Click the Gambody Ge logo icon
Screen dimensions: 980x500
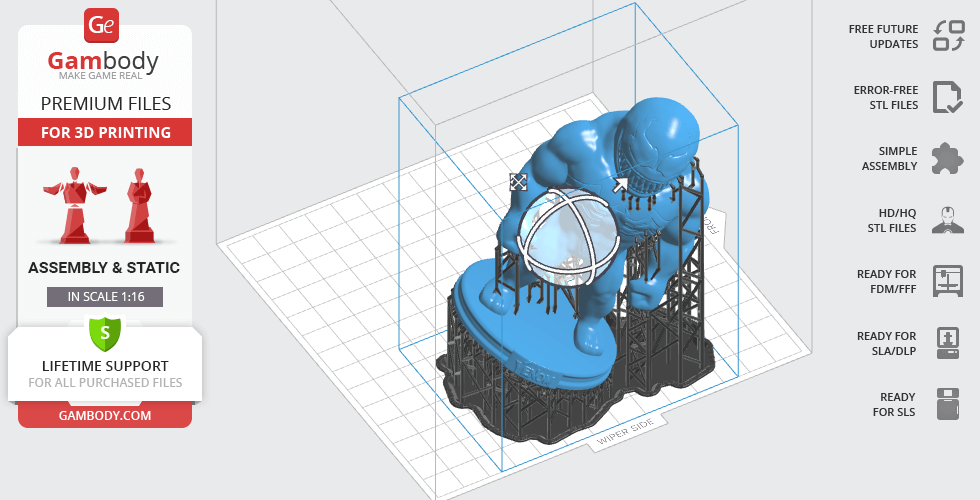(100, 24)
